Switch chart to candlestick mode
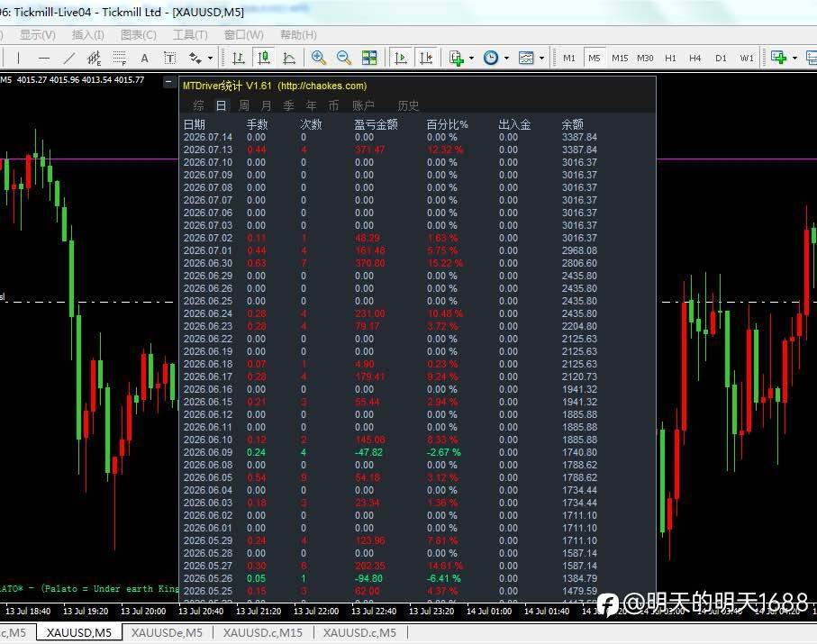The image size is (817, 644). tap(264, 58)
